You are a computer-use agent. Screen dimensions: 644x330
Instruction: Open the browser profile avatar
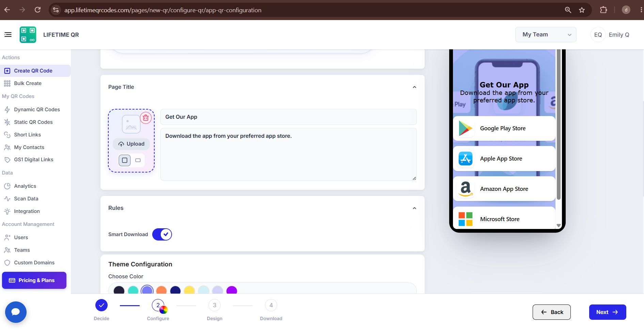[x=626, y=10]
